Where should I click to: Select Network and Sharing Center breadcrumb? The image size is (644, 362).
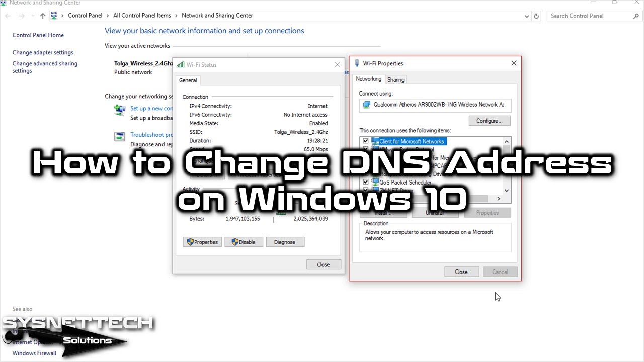pos(217,16)
